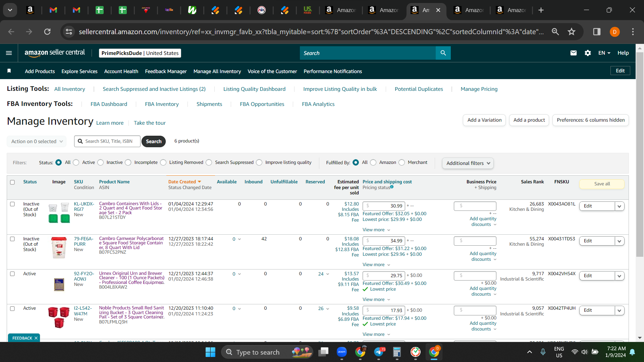Open Zoom from the taskbar
This screenshot has height=362, width=644.
tap(342, 352)
